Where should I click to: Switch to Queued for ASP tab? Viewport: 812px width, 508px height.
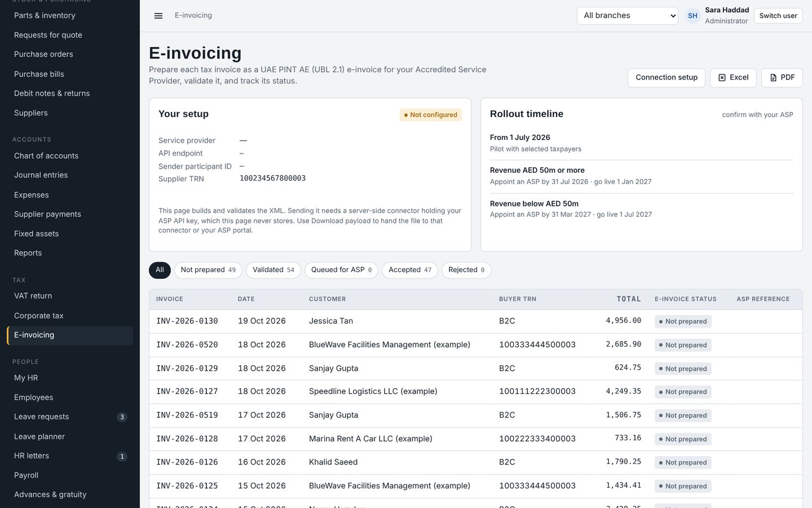[341, 270]
